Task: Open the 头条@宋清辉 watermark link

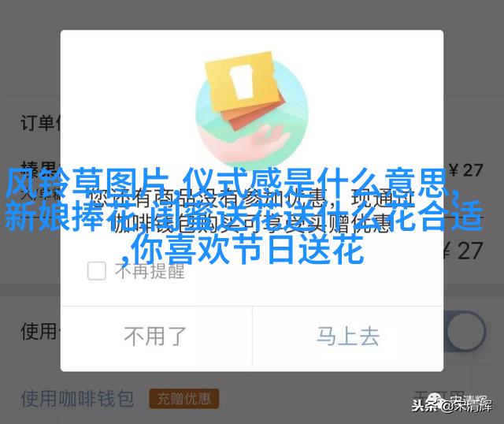Action: [x=452, y=405]
